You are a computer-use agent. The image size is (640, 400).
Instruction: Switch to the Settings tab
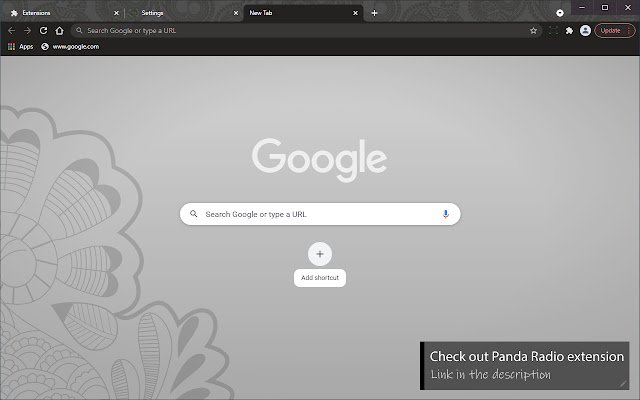pos(184,13)
